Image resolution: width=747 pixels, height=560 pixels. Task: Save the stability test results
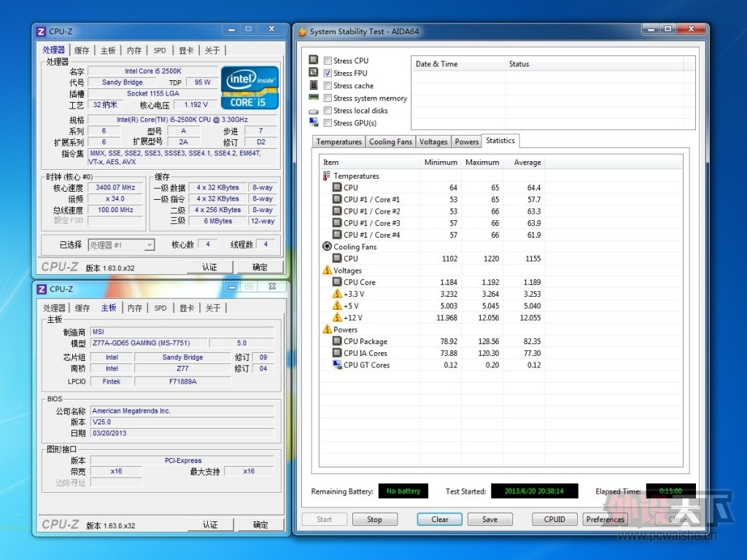(x=489, y=519)
